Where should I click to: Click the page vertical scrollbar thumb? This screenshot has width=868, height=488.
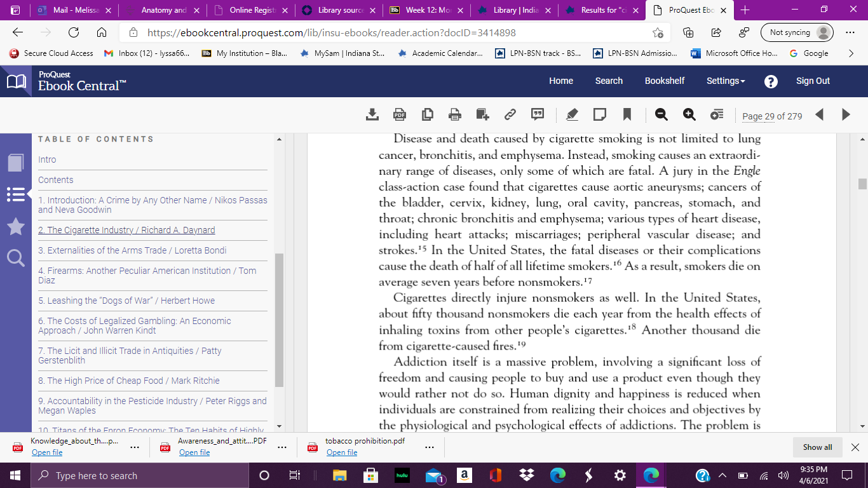pyautogui.click(x=862, y=184)
